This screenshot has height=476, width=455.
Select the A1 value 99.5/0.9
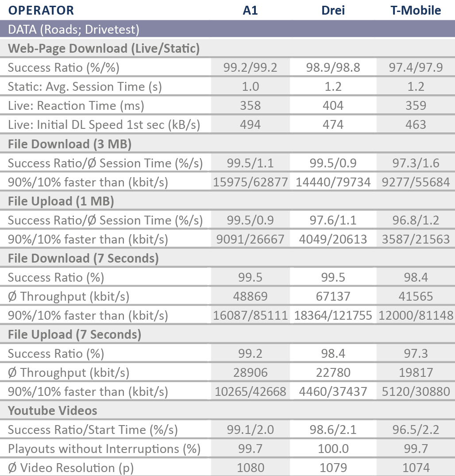pyautogui.click(x=251, y=221)
